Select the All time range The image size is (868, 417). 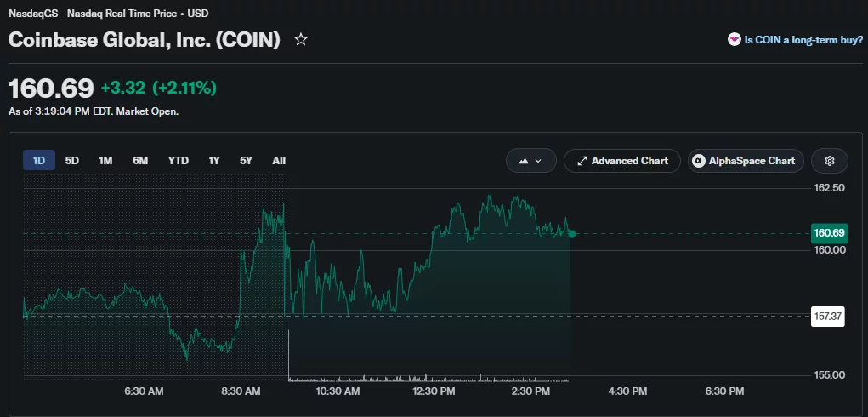pyautogui.click(x=279, y=161)
